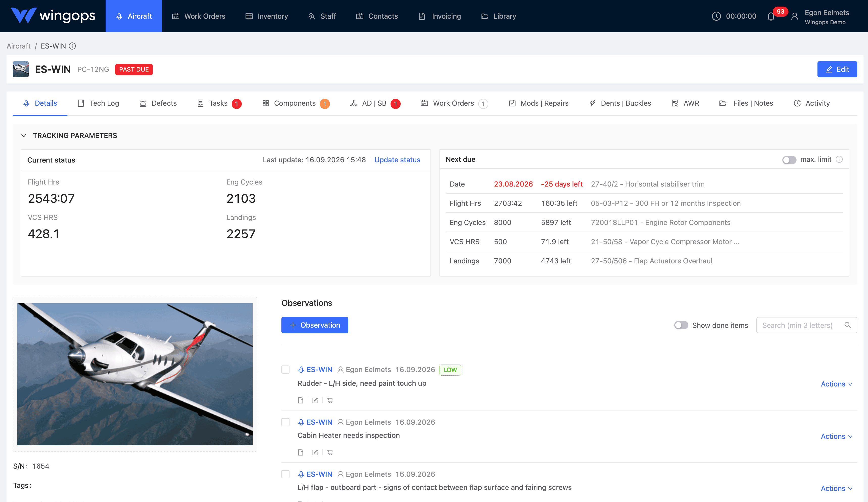Viewport: 868px width, 502px height.
Task: Click document icon under Cabin Heater observation
Action: (x=300, y=452)
